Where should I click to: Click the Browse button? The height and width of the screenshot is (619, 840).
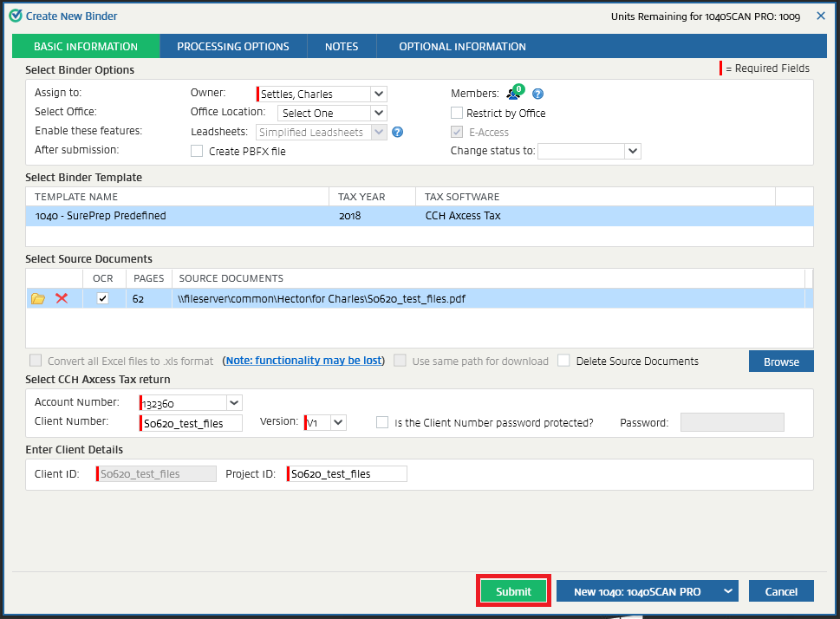coord(781,362)
